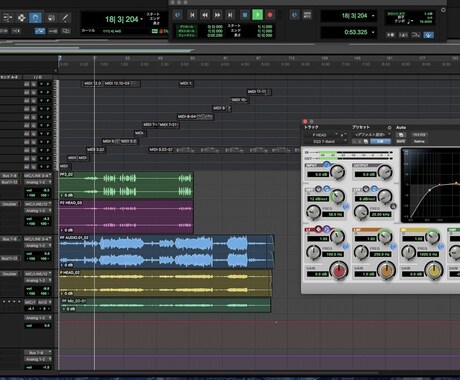This screenshot has height=380, width=460.
Task: Select the PF Mic_02-01 dark green clip
Action: (x=165, y=305)
